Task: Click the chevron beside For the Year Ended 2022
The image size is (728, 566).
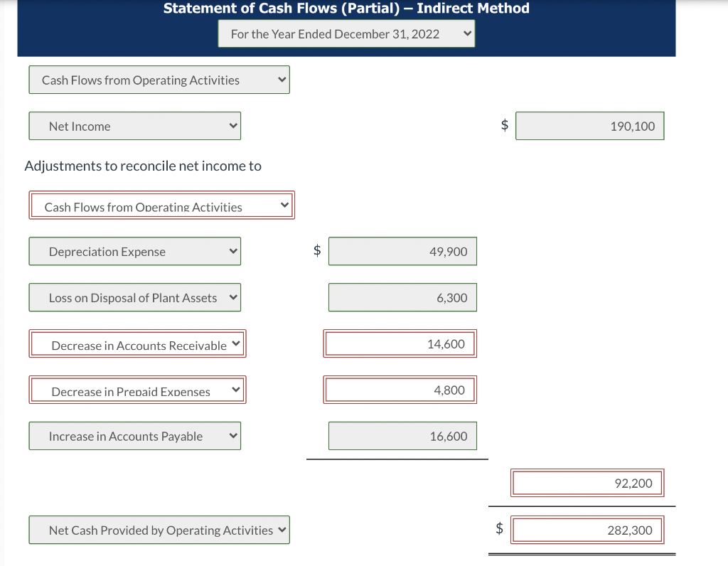Action: (466, 33)
